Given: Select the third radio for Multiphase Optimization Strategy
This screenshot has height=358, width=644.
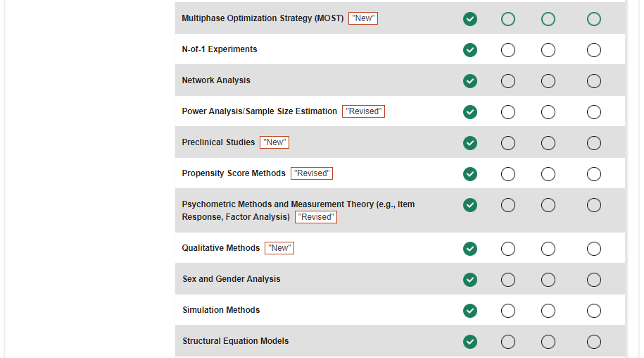Looking at the screenshot, I should click(x=548, y=19).
